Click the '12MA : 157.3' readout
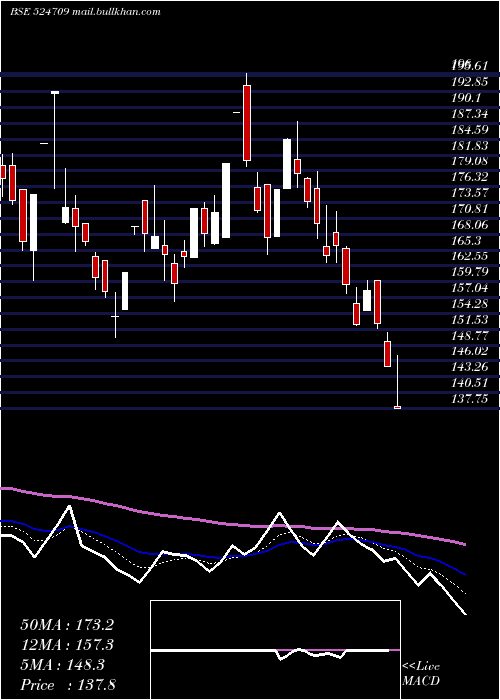The width and height of the screenshot is (500, 700). [x=67, y=645]
